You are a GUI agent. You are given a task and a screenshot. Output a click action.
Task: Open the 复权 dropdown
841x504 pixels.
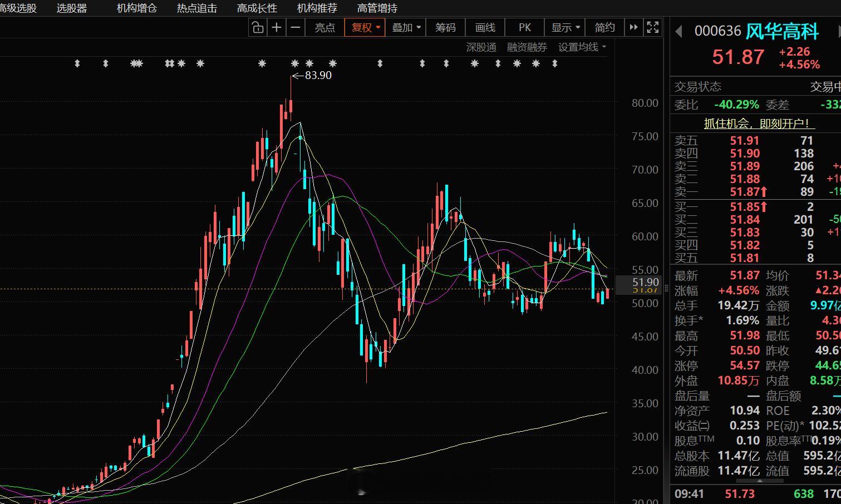point(365,27)
